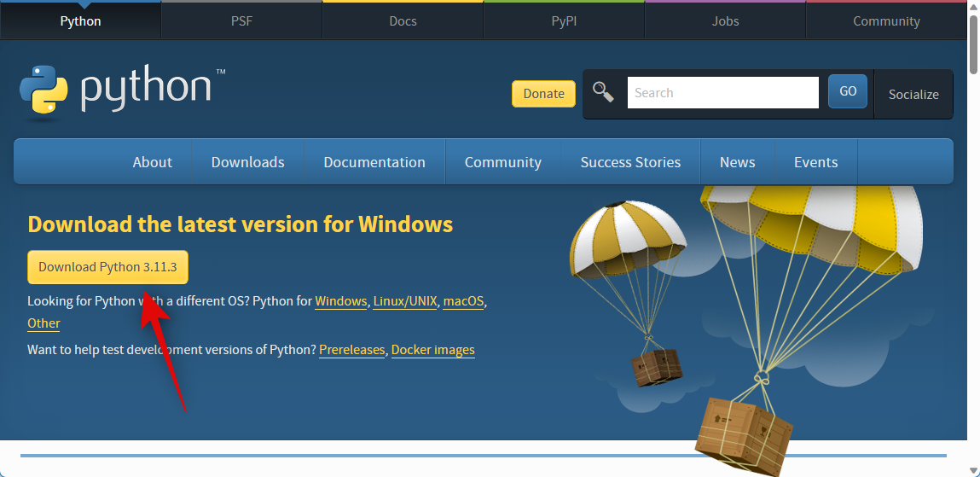The height and width of the screenshot is (477, 980).
Task: Open the Events menu
Action: click(816, 162)
